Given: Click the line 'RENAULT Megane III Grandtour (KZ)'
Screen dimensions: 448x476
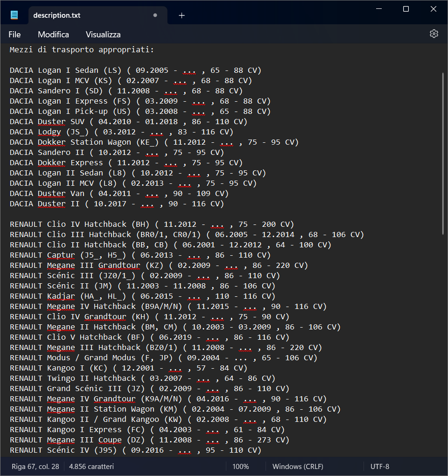Looking at the screenshot, I should (159, 266).
